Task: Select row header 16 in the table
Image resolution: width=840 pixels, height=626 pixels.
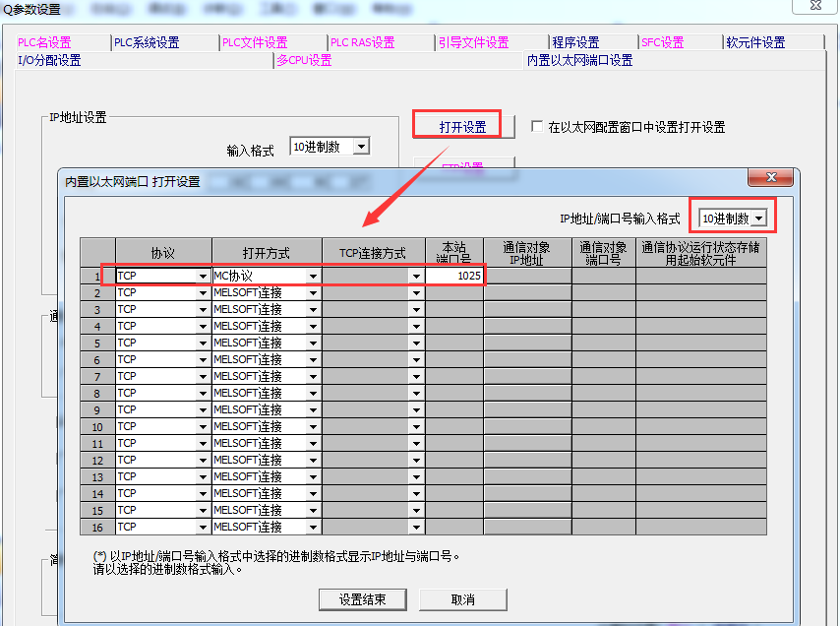Action: pos(97,527)
